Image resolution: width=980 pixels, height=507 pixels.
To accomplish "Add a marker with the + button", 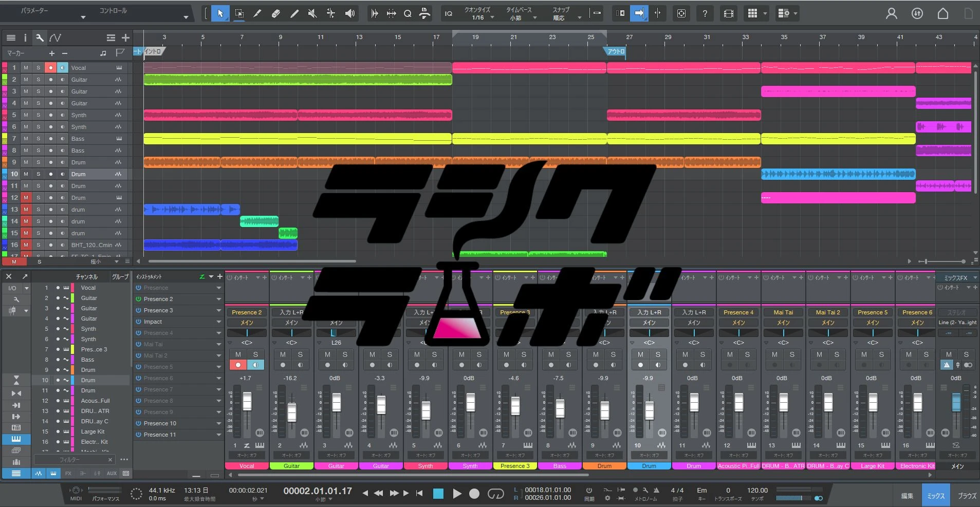I will tap(51, 53).
